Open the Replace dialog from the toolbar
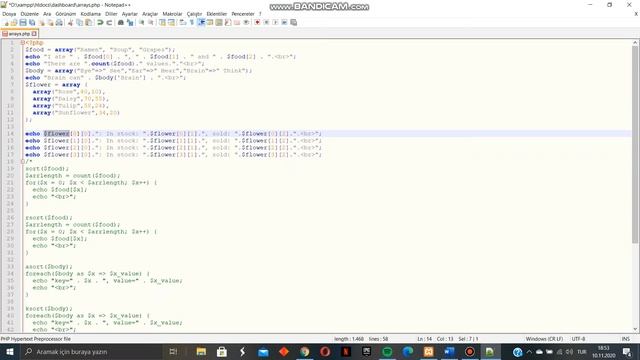This screenshot has height=360, width=640. coord(130,22)
